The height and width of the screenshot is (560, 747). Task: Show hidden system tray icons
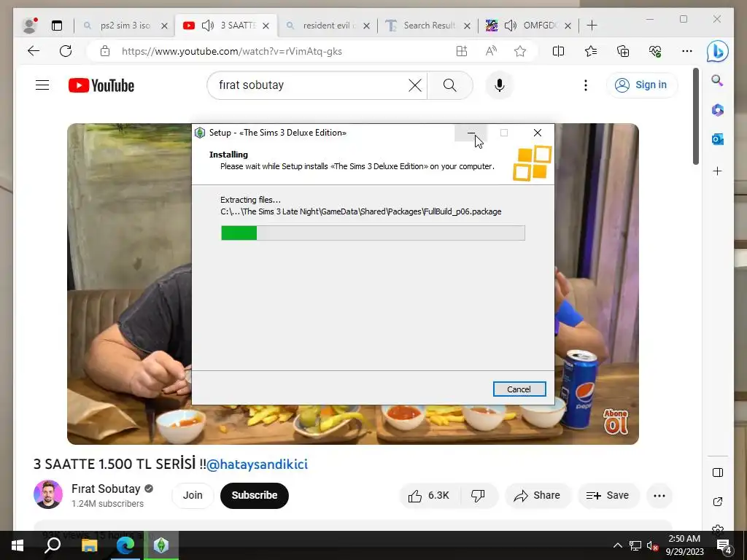click(x=617, y=545)
